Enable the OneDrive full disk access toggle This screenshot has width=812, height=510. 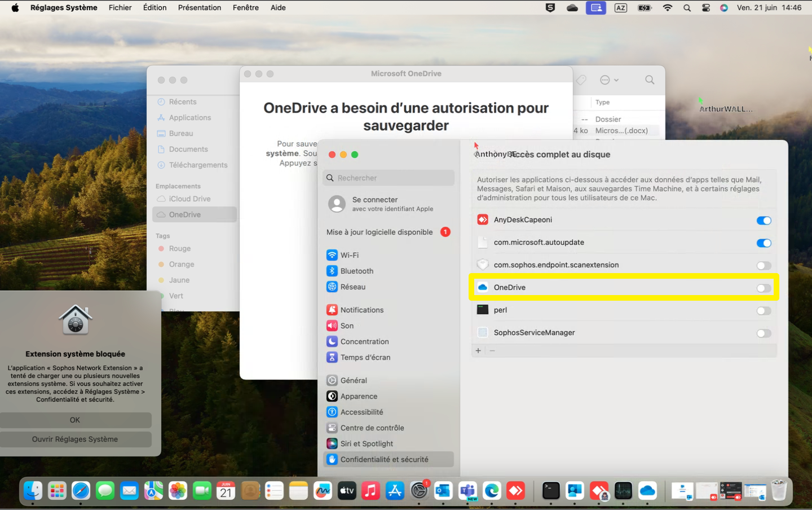(x=764, y=288)
